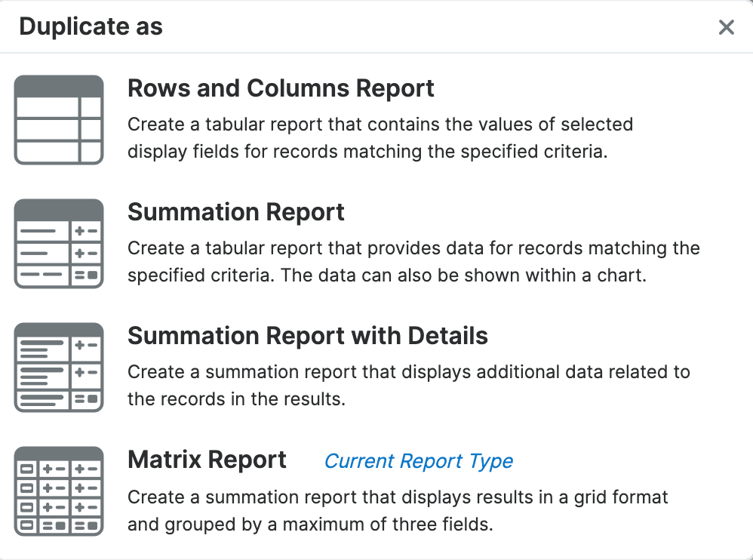Screen dimensions: 753x560
Task: Click the 'Create a tabular report that contains' line
Action: (x=380, y=125)
